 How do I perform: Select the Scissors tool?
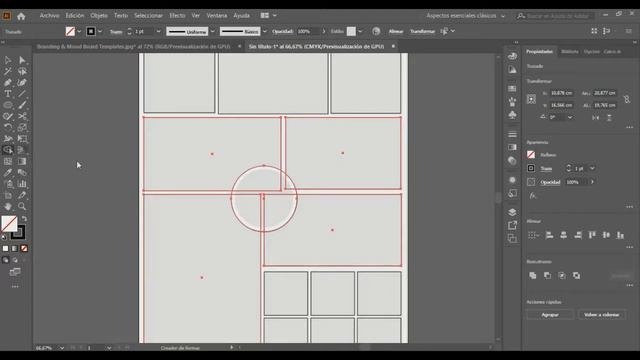click(x=22, y=116)
